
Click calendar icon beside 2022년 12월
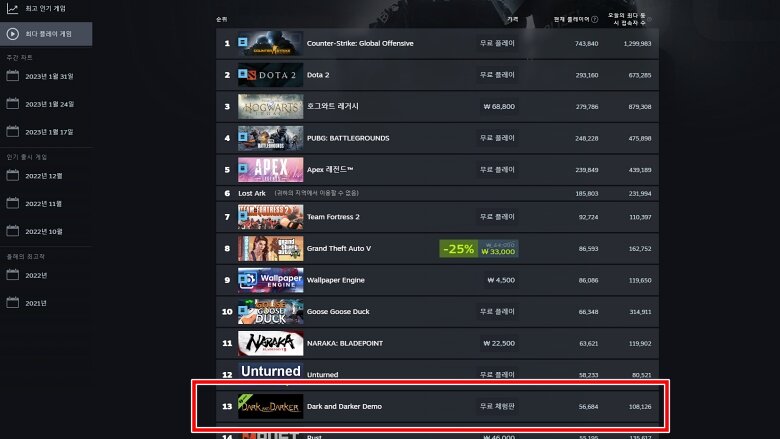click(x=12, y=176)
